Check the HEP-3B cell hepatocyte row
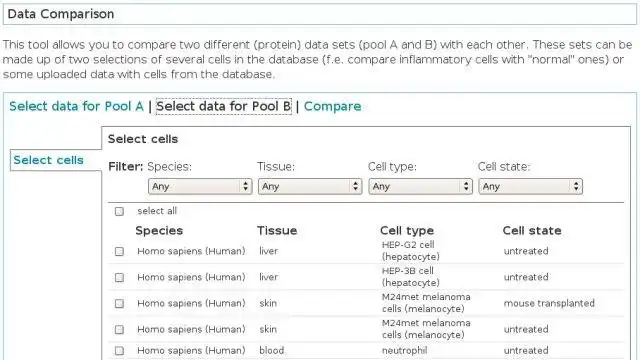The image size is (640, 360). click(119, 278)
